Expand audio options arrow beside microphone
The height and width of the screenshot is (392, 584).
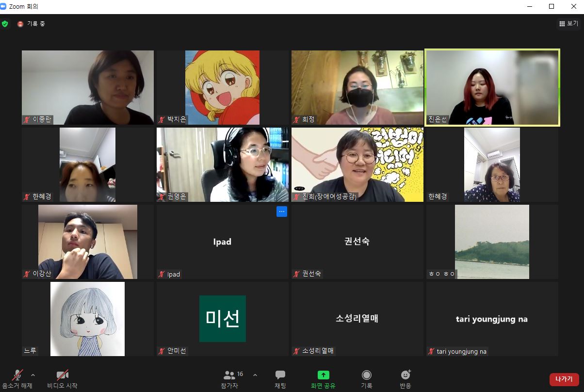tap(33, 375)
